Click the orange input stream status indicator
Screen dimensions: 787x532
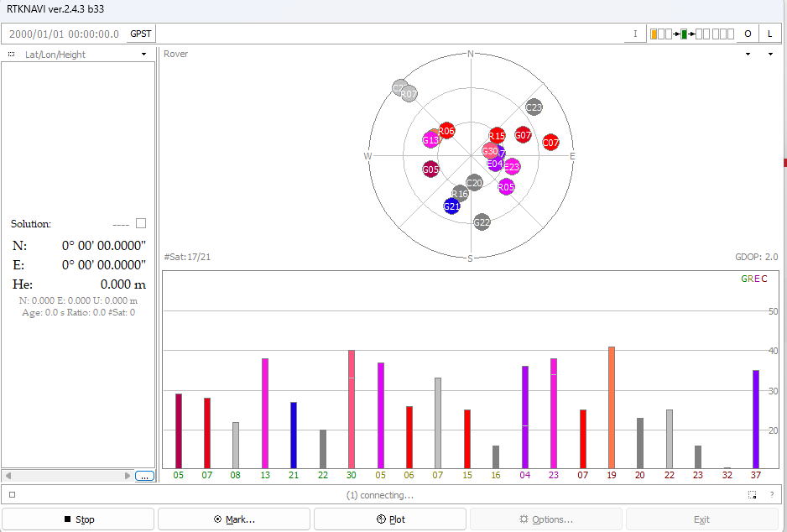coord(654,34)
